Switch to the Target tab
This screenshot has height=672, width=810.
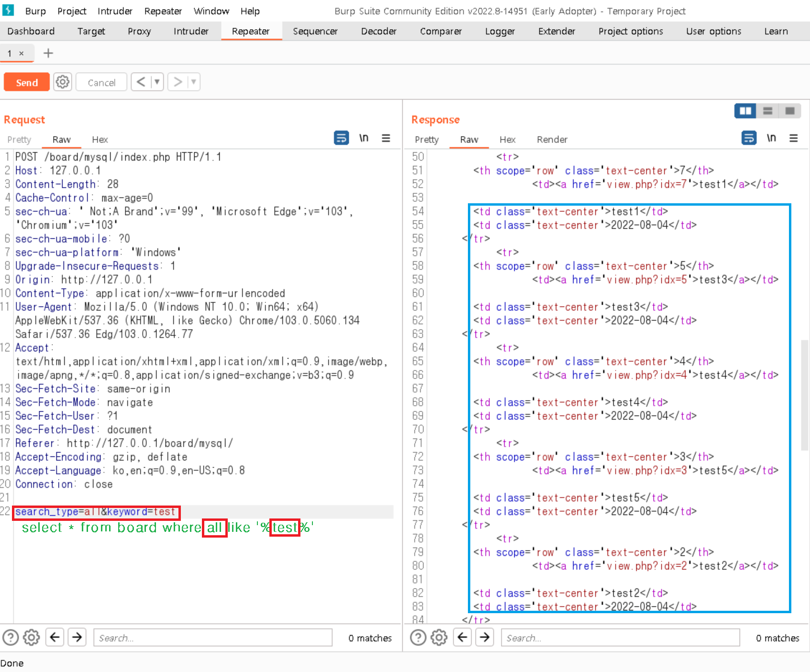(x=91, y=31)
